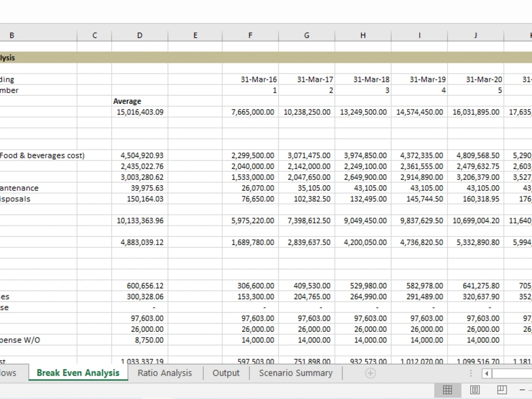Select cell with 409,530.00

307,286
